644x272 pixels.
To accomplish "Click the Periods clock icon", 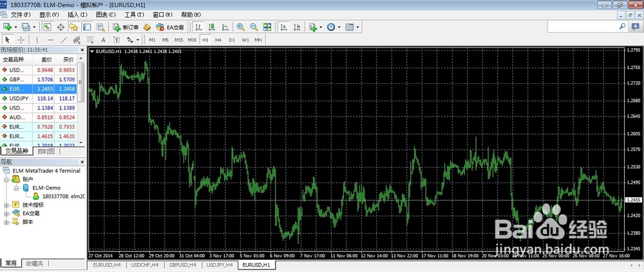I will [331, 27].
